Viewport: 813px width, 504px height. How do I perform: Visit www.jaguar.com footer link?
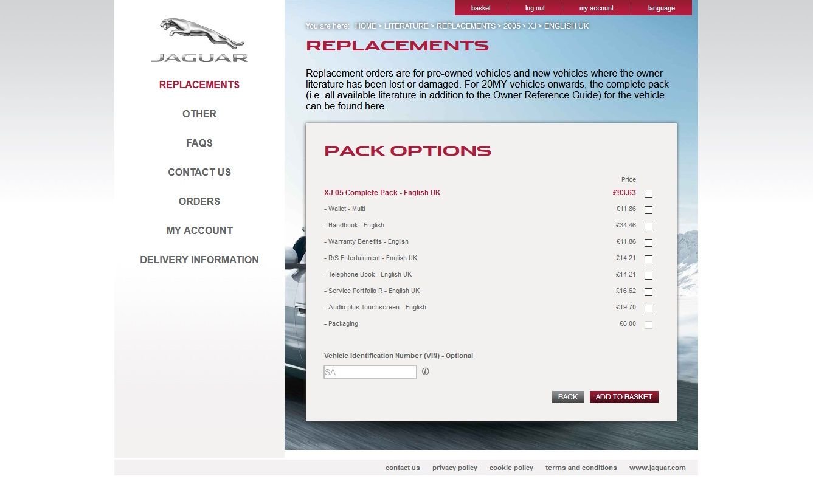coord(657,468)
